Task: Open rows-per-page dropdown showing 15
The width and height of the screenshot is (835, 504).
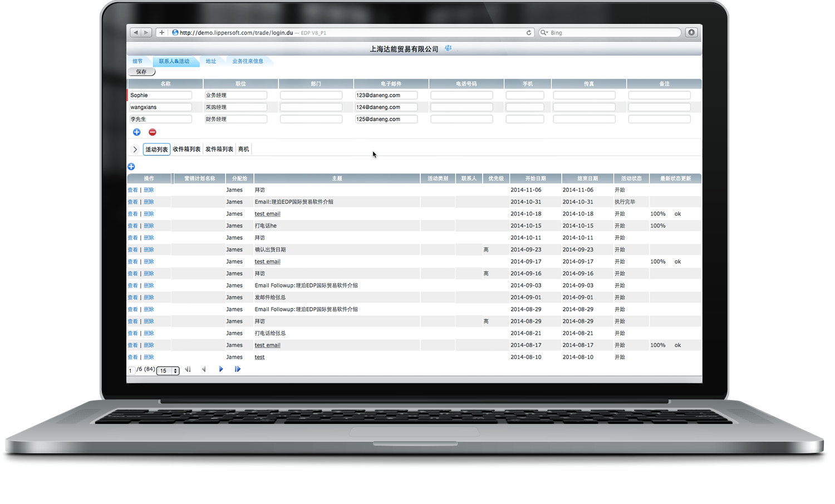Action: tap(168, 370)
